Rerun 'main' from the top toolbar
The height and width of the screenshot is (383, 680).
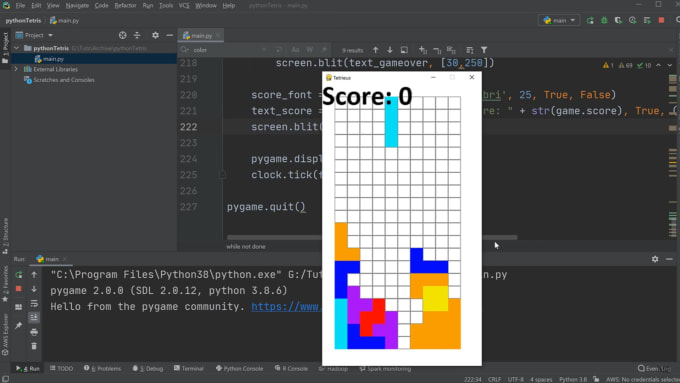tap(590, 20)
